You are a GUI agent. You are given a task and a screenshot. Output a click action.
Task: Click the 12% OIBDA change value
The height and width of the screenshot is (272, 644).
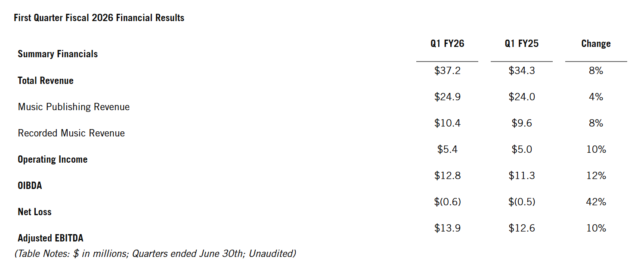point(596,176)
